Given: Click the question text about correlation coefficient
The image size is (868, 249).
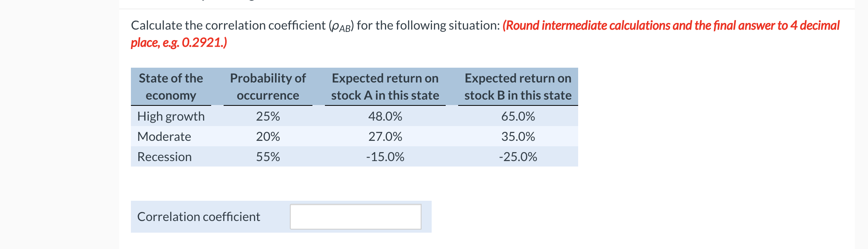Looking at the screenshot, I should click(312, 25).
